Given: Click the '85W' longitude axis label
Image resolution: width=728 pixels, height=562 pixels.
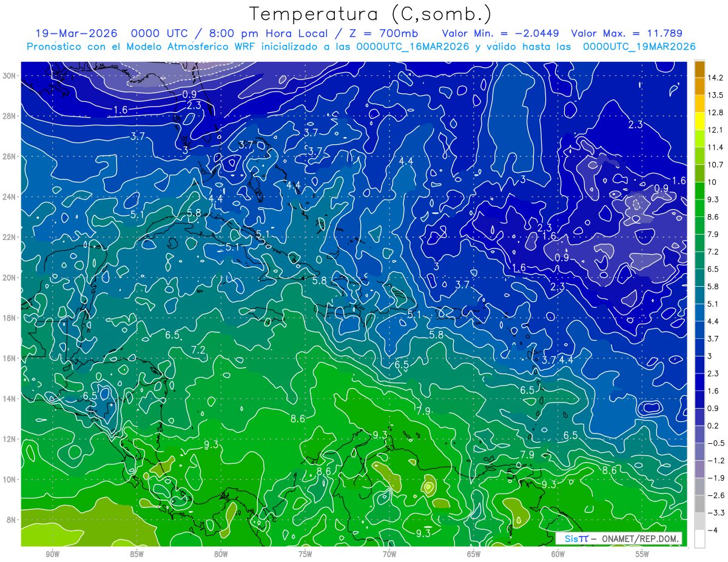Looking at the screenshot, I should point(136,554).
